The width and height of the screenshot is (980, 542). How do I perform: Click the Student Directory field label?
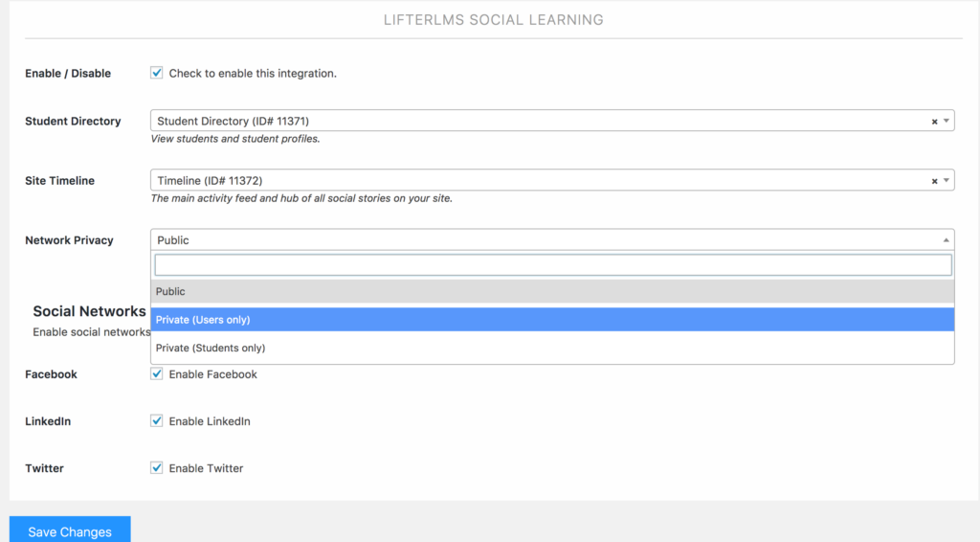pos(73,121)
